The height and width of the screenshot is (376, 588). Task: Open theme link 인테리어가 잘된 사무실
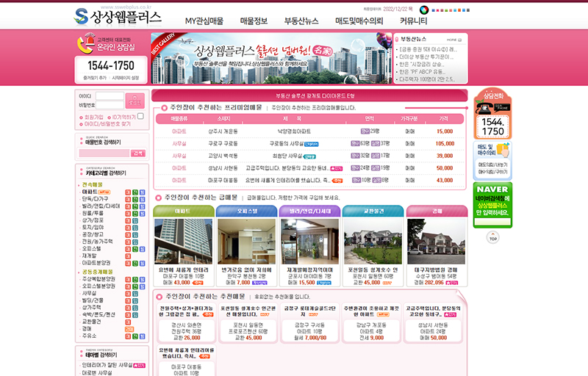point(107,365)
